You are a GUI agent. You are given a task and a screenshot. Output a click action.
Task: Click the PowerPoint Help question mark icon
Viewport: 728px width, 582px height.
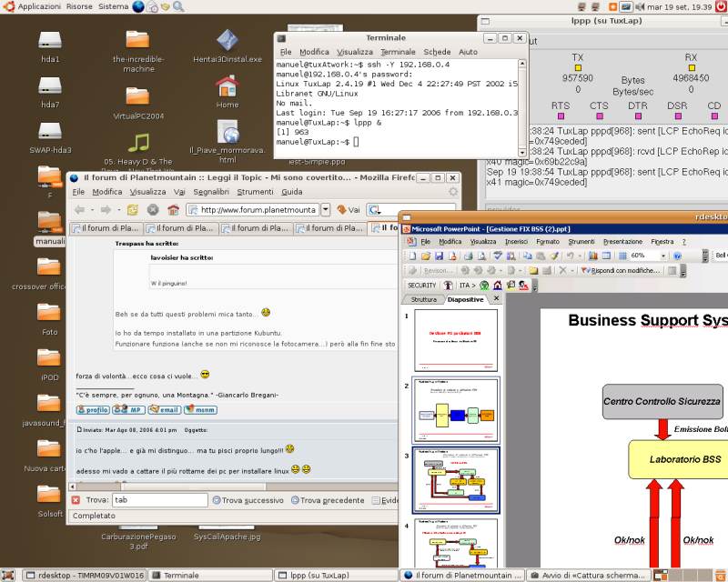pyautogui.click(x=677, y=256)
